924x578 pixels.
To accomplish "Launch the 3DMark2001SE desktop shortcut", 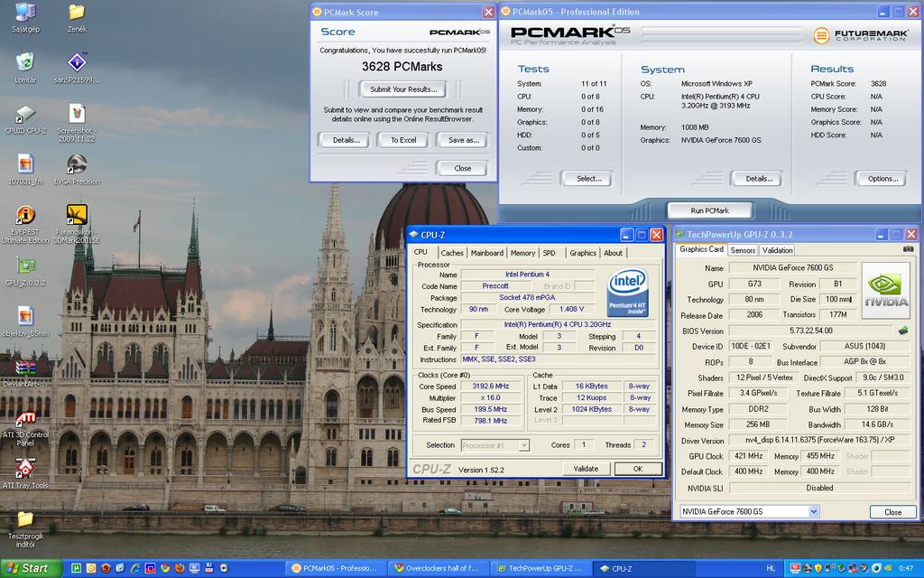I will tap(77, 224).
